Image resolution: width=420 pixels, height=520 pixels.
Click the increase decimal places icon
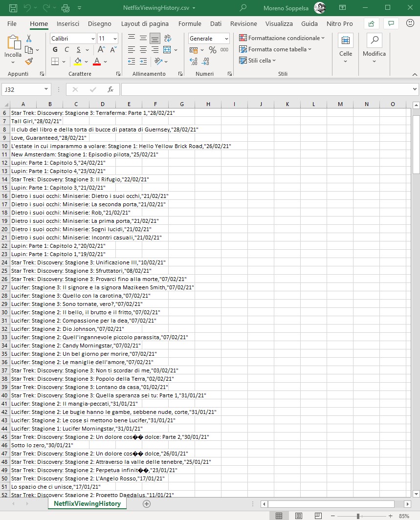click(x=193, y=62)
